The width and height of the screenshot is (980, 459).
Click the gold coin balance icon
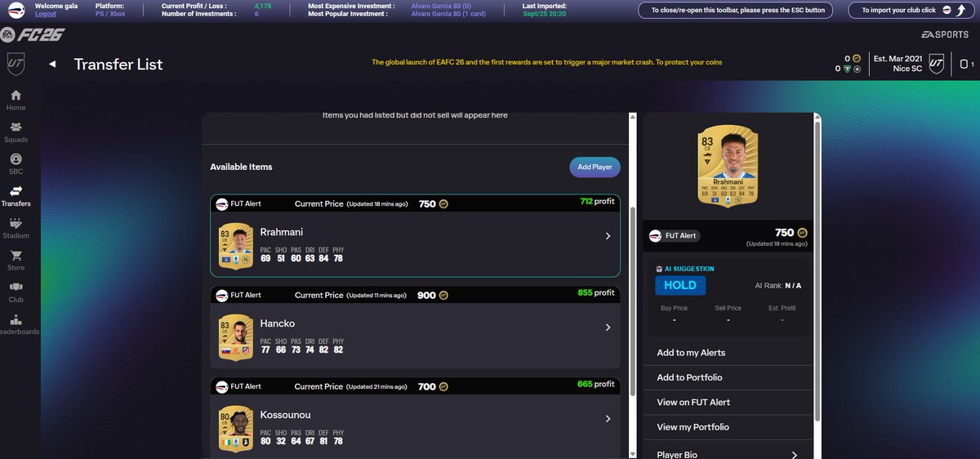[x=857, y=58]
